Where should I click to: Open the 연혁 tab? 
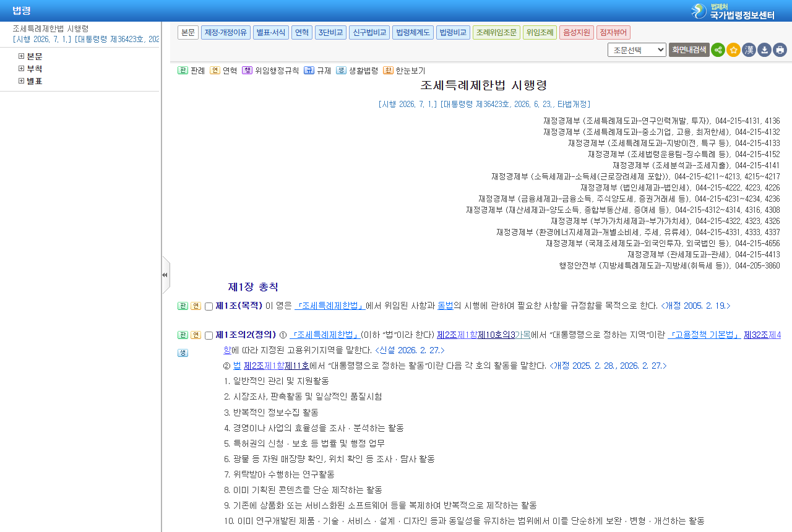point(302,32)
